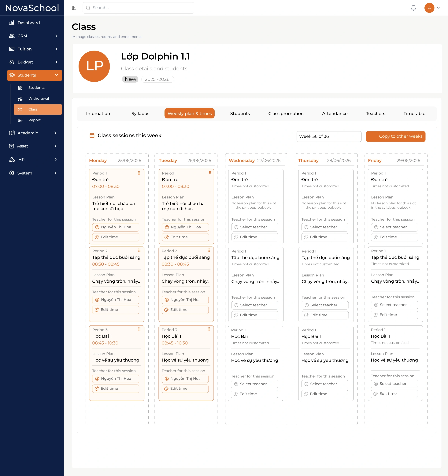448x476 pixels.
Task: Click the New status badge
Action: point(130,79)
